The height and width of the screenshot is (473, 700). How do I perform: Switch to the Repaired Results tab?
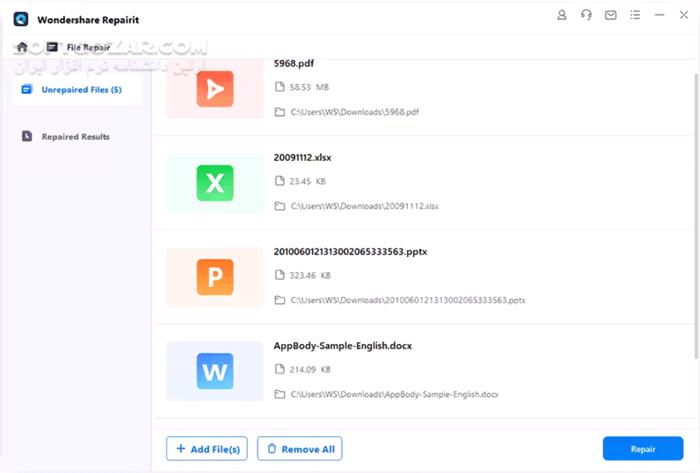[x=77, y=137]
